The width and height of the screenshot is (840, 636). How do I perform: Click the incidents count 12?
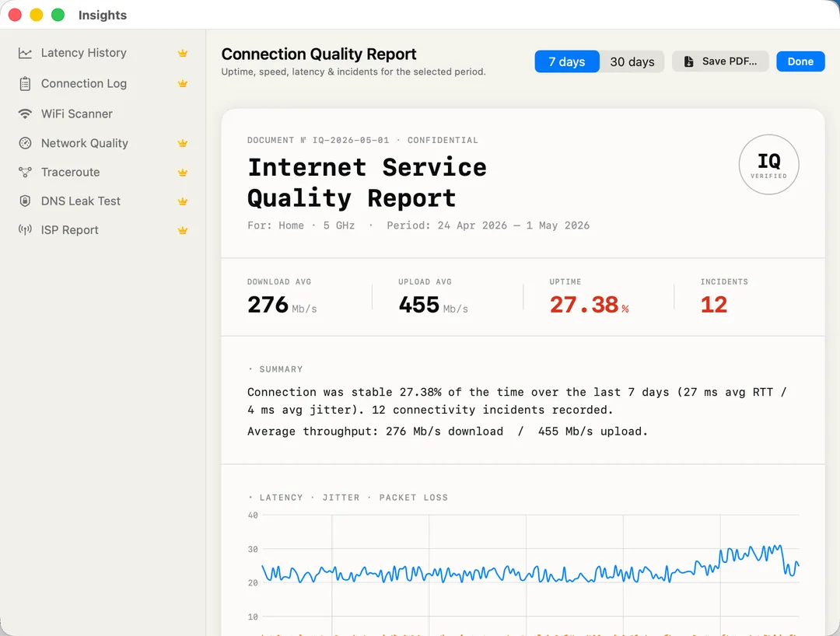click(714, 305)
